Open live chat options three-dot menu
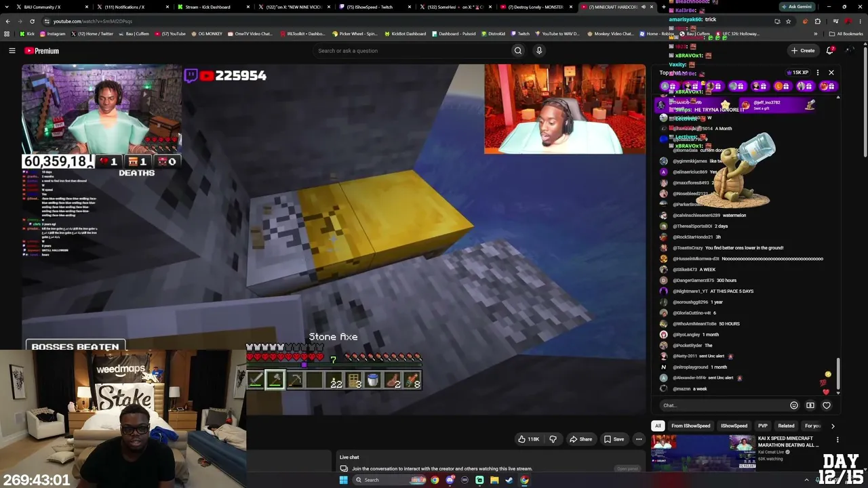868x488 pixels. (818, 73)
